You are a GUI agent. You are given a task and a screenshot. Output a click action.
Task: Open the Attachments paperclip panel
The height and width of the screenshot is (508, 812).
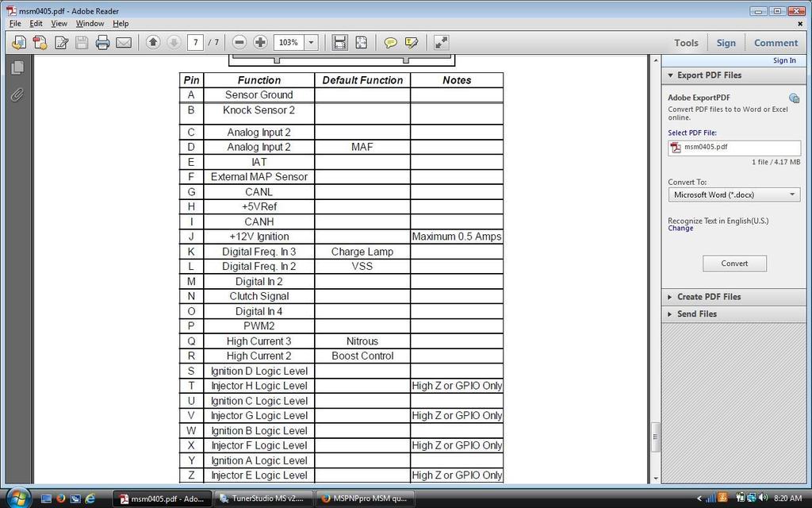17,94
